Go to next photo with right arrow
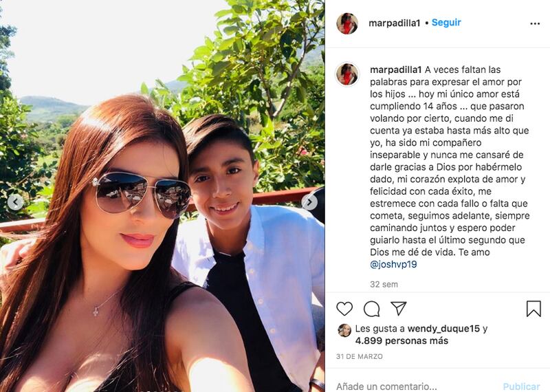The image size is (550, 392). point(309,202)
